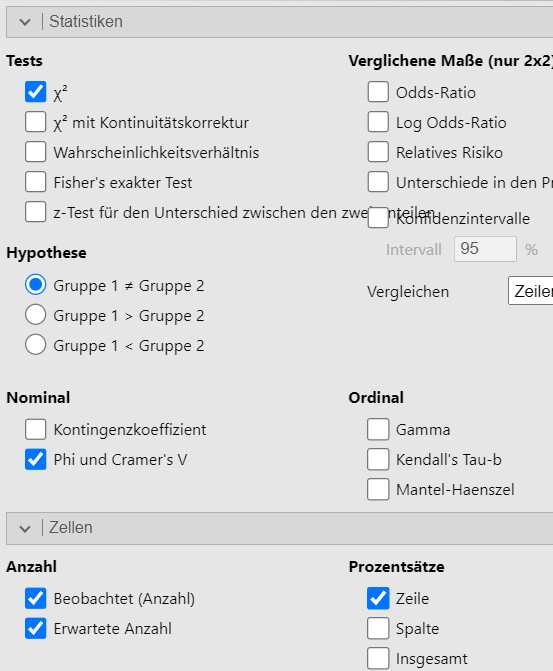553x671 pixels.
Task: Tick the Odds-Ratio checkbox
Action: click(x=378, y=92)
